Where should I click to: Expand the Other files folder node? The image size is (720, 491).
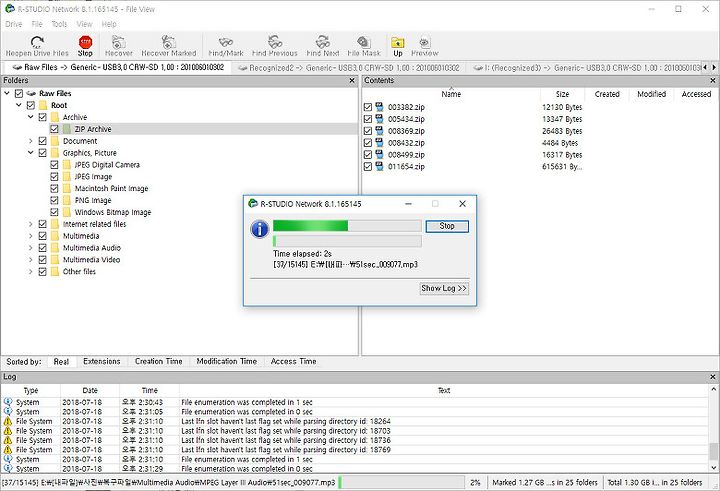pyautogui.click(x=31, y=271)
